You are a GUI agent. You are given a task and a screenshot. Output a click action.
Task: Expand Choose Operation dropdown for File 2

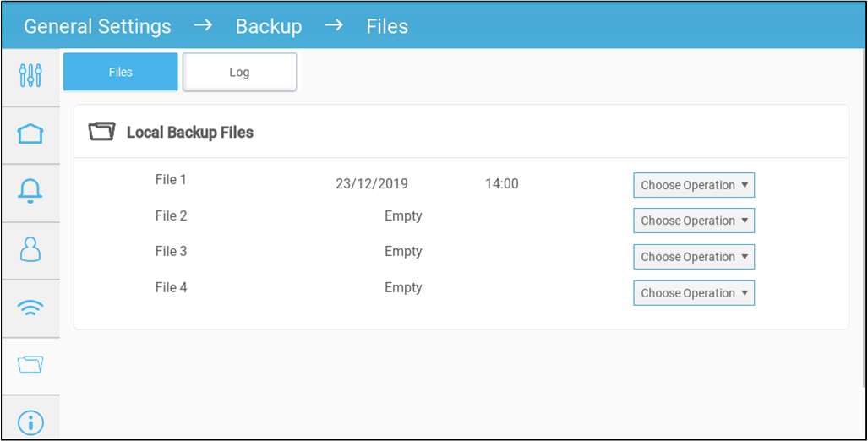[x=694, y=220]
